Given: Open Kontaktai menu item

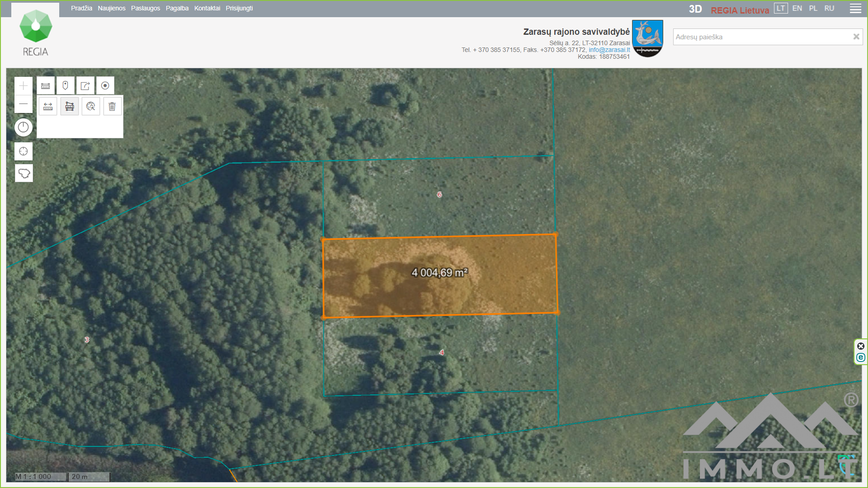Looking at the screenshot, I should click(x=207, y=8).
